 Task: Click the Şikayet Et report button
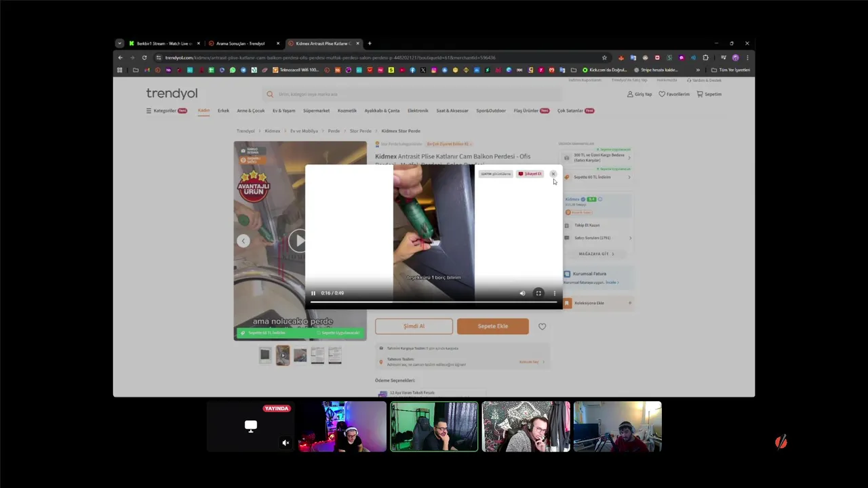[530, 174]
